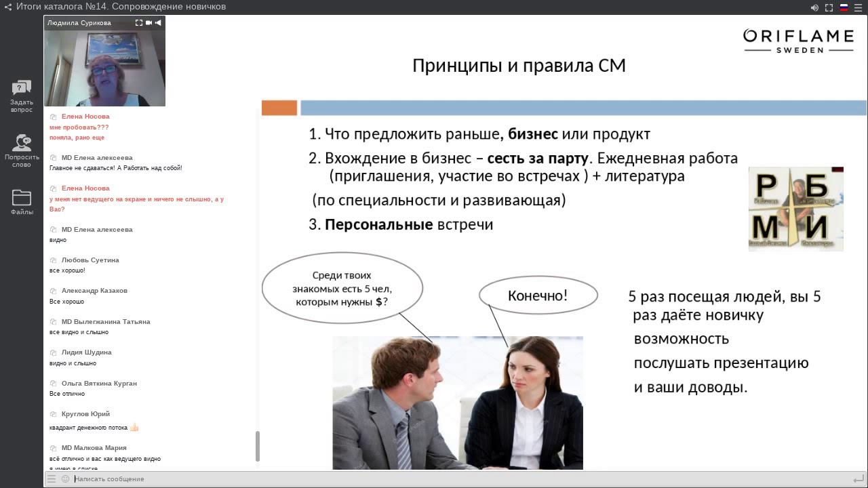This screenshot has width=868, height=488.
Task: Click the message icon beside Елена алексеева 'видно'
Action: [x=54, y=230]
